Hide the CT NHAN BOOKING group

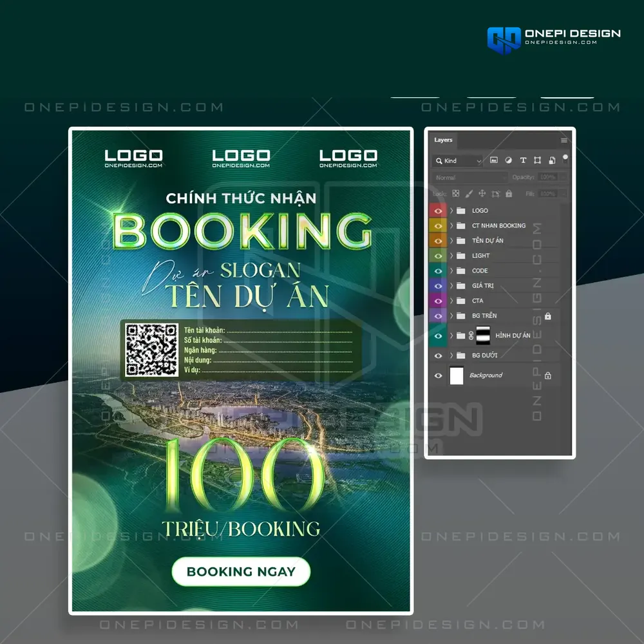438,226
